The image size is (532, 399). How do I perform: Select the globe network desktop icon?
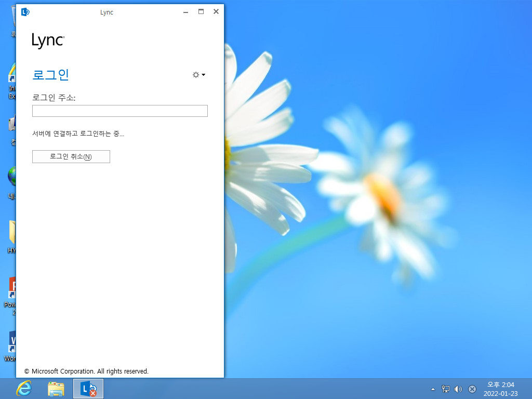(x=11, y=182)
